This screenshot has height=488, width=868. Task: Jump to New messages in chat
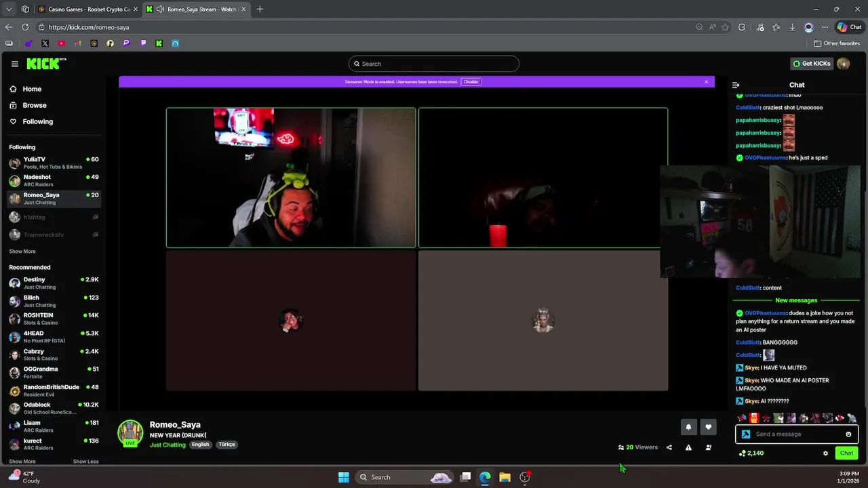tap(796, 300)
